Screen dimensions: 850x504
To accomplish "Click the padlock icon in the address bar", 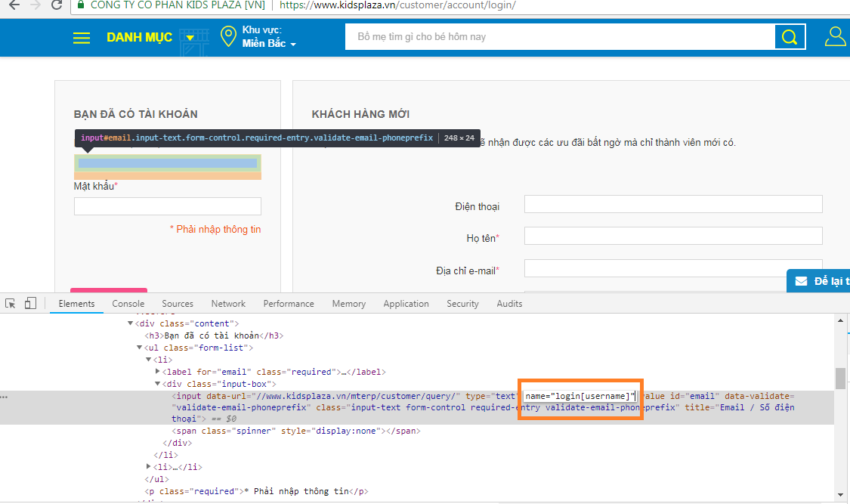I will point(80,5).
